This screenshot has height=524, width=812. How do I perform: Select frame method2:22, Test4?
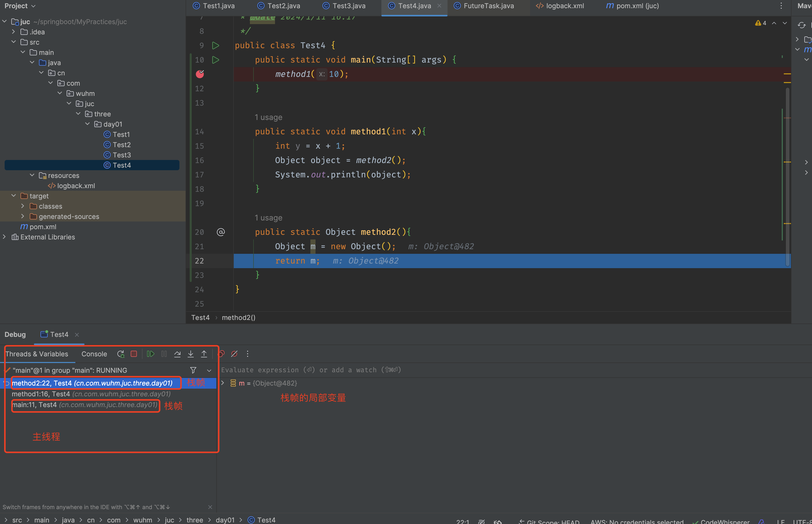(x=92, y=383)
